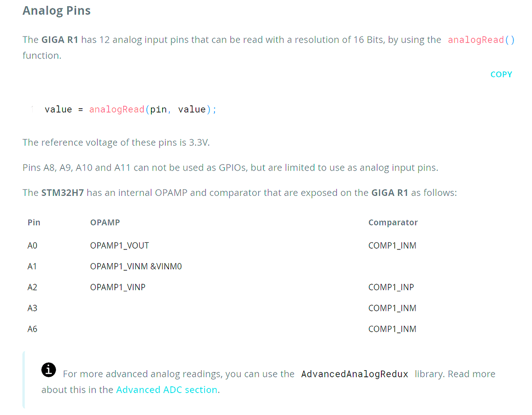Click the bold STM32H7 text

pyautogui.click(x=62, y=193)
